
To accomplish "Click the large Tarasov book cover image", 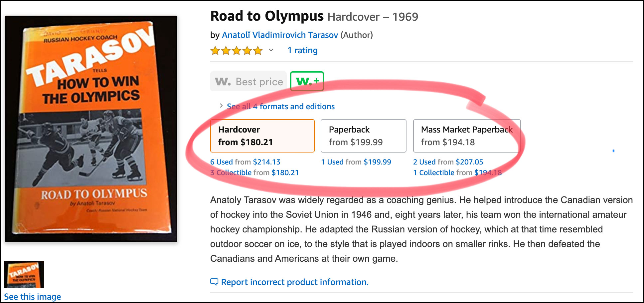I will point(91,129).
